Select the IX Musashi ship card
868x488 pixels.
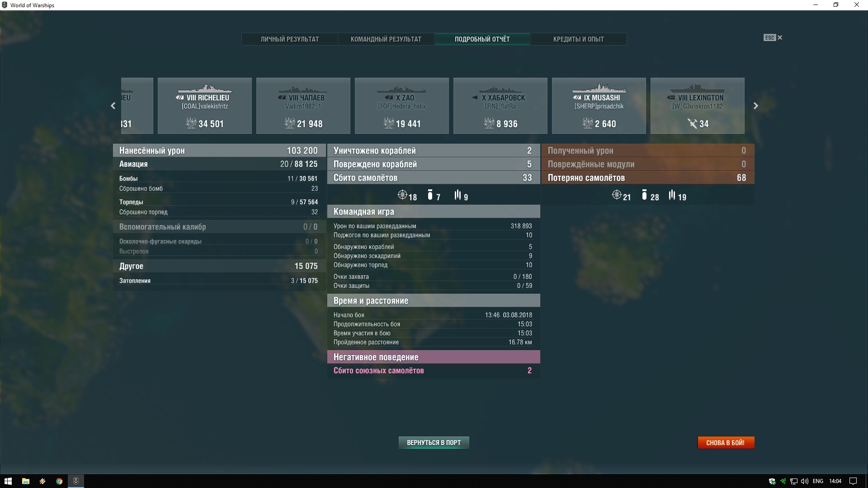tap(599, 106)
